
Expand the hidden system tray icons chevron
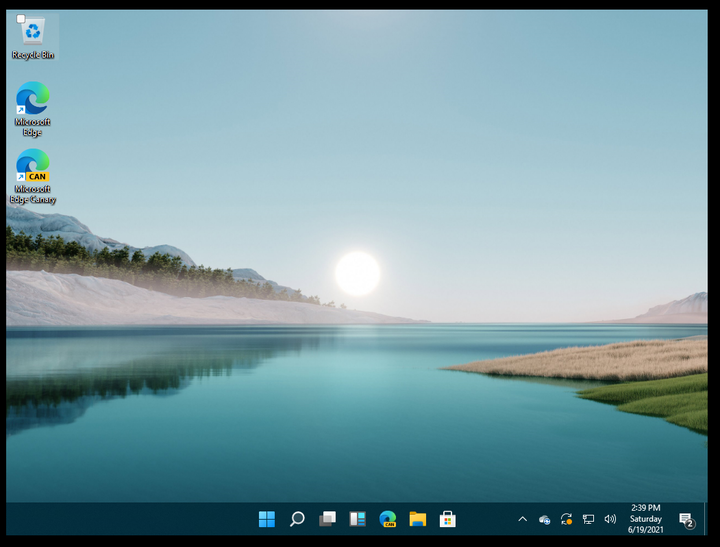[523, 519]
